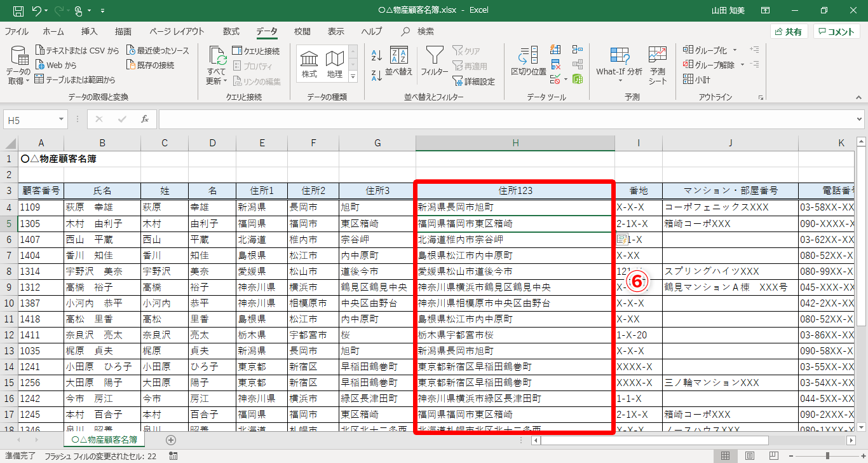
Task: Switch to Page Break Preview
Action: 774,456
